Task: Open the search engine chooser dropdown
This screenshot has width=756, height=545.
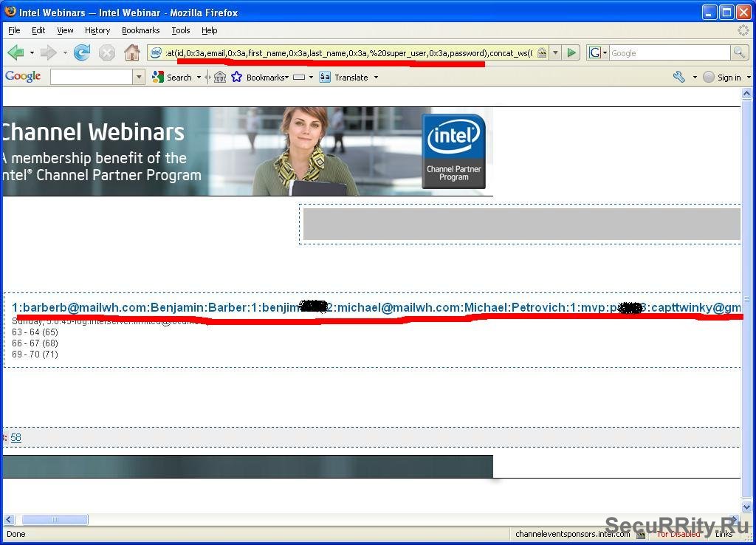Action: (605, 53)
